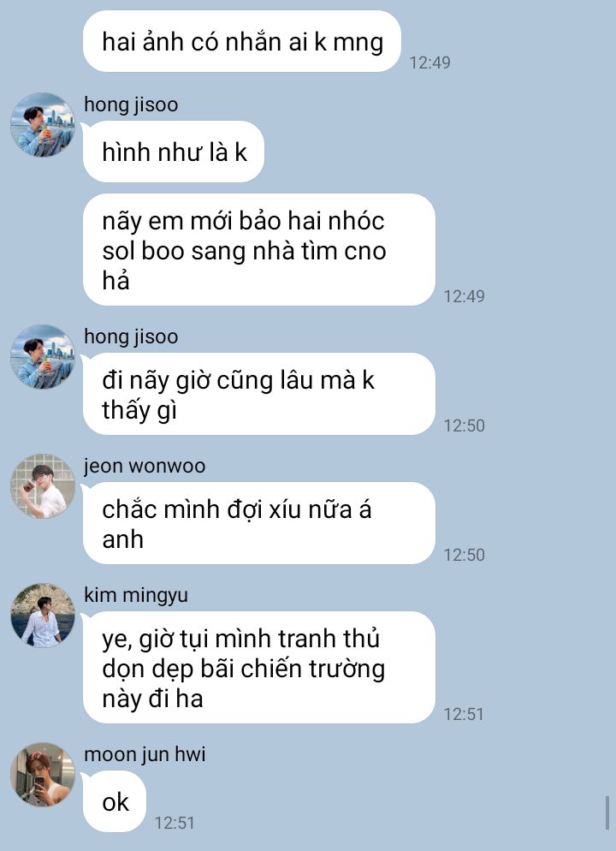Select wonwoo's 'chắc mình đợi xíu nữa' message
Viewport: 616px width, 851px height.
[x=259, y=523]
